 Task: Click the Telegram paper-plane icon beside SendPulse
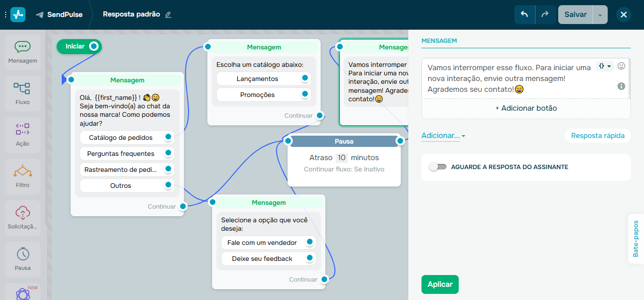(40, 15)
